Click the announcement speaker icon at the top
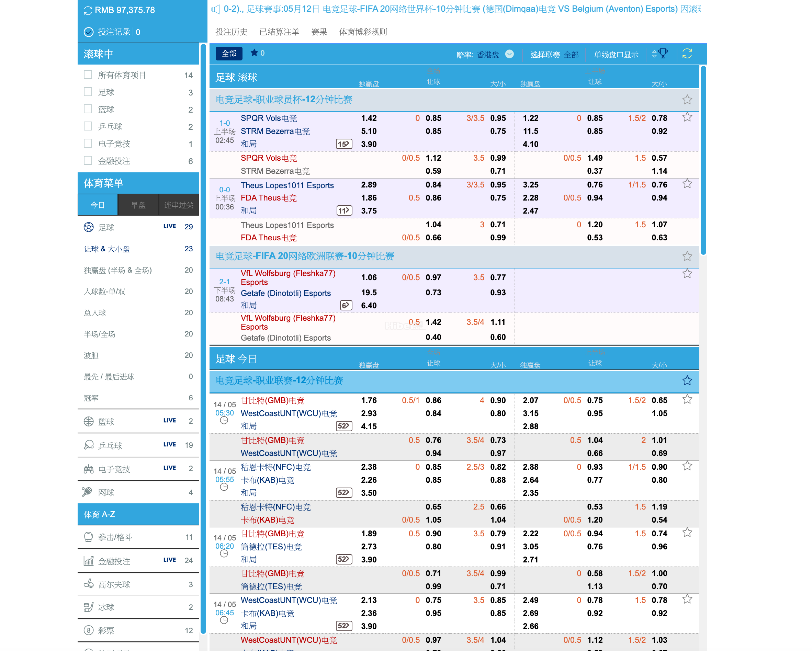Viewport: 812px width, 651px height. pyautogui.click(x=215, y=9)
